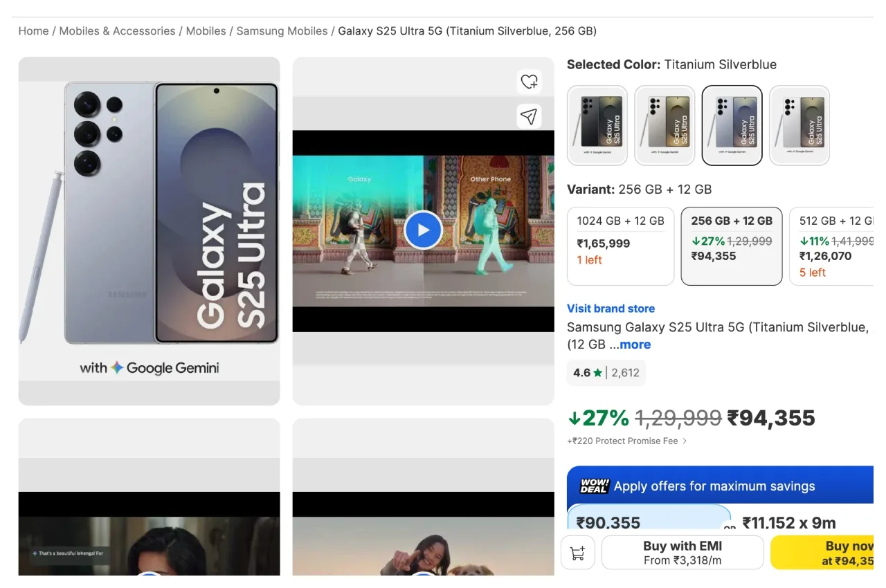
Task: Click Buy with EMI button
Action: tap(682, 553)
